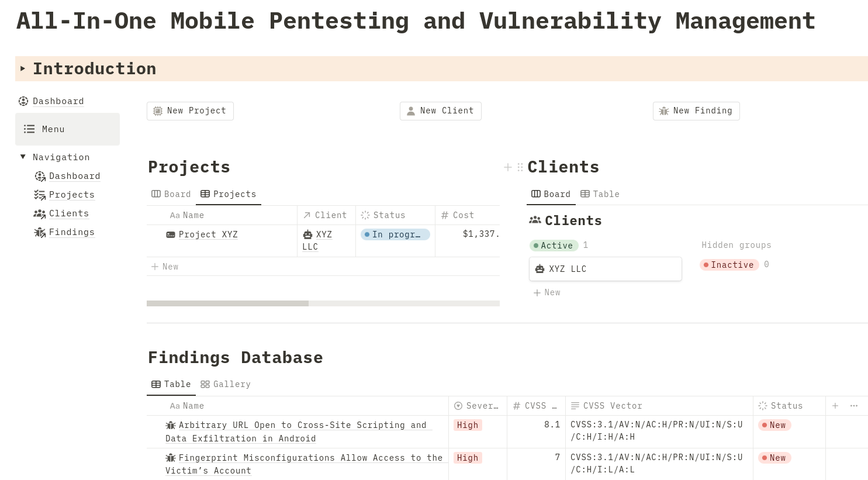This screenshot has height=480, width=868.
Task: Switch Projects view to Board tab
Action: (x=171, y=194)
